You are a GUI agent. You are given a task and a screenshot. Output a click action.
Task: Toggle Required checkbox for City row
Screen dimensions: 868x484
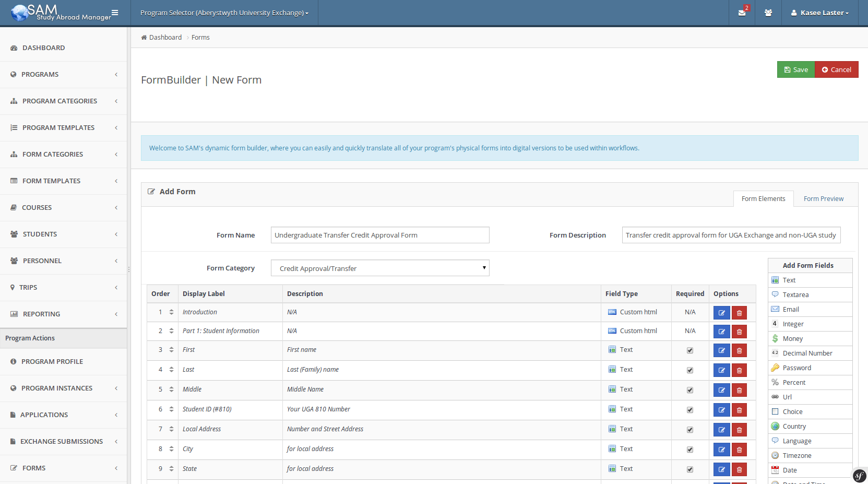pyautogui.click(x=690, y=450)
